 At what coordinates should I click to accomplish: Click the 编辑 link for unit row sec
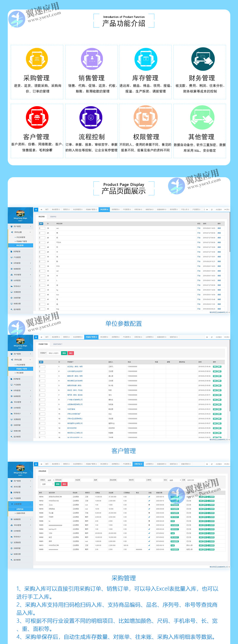pyautogui.click(x=219, y=228)
